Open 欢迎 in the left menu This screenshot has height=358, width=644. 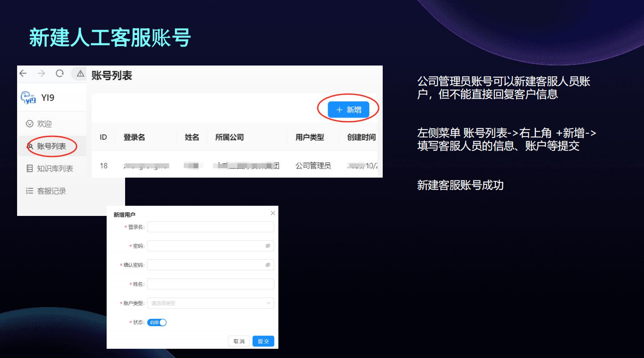(x=44, y=124)
